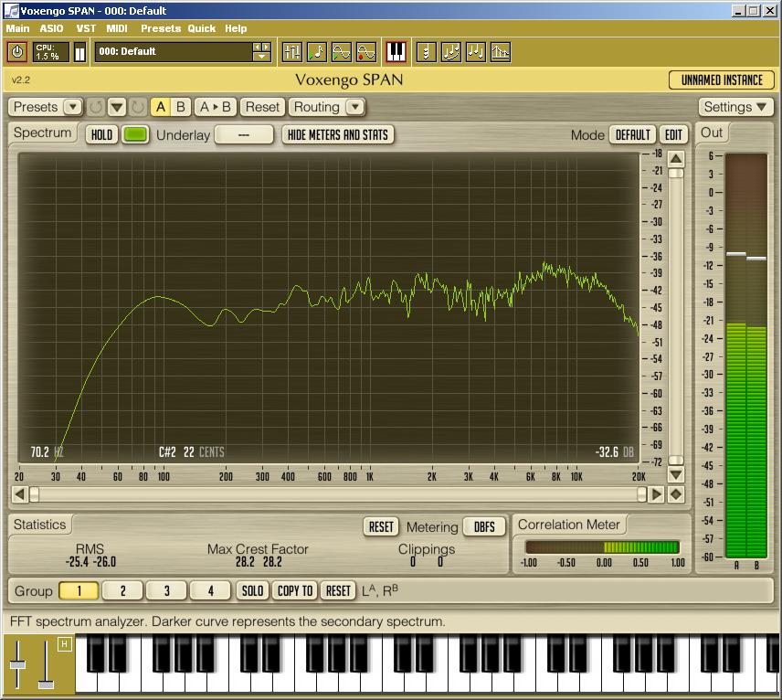Toggle the spectrum HOLD button
This screenshot has height=700, width=782.
[x=101, y=134]
